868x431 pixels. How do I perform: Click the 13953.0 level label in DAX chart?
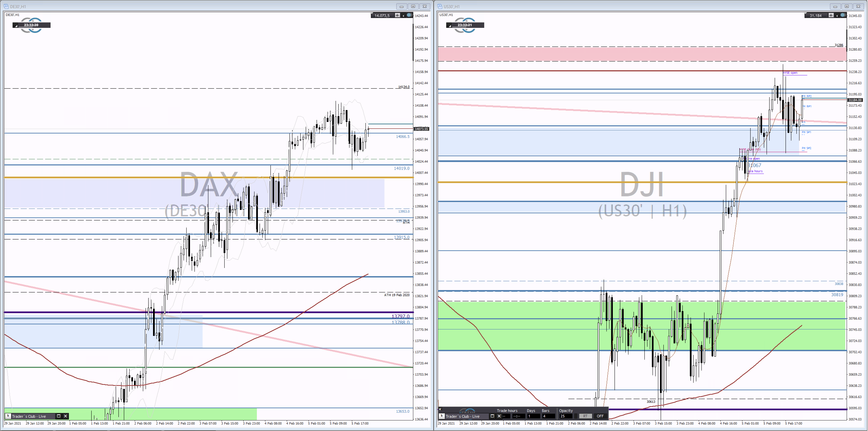point(404,211)
